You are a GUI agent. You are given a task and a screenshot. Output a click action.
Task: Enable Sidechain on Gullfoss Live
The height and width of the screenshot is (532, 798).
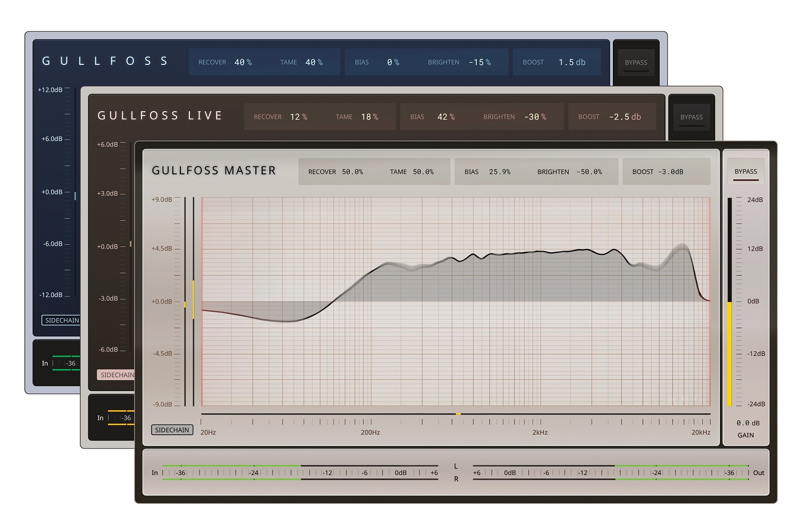(117, 375)
